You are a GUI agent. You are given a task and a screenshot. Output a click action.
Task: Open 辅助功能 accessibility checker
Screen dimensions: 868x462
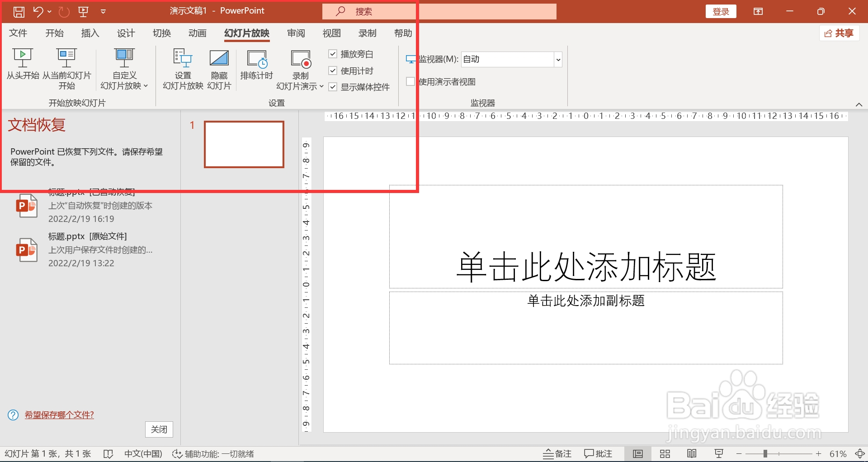[x=213, y=454]
